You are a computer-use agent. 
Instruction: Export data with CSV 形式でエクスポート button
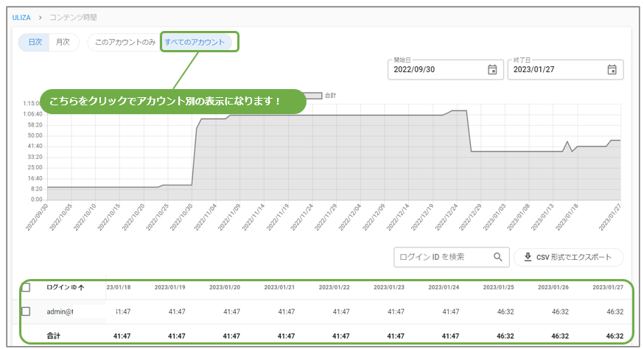click(x=568, y=257)
